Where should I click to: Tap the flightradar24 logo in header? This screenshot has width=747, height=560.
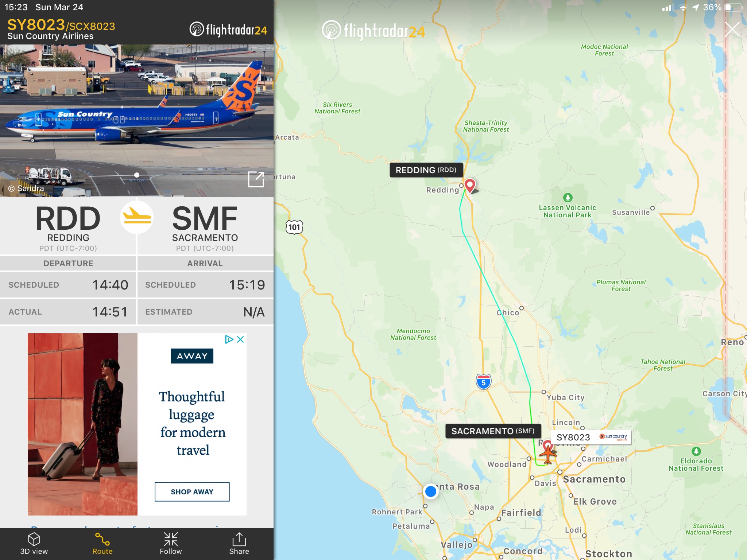pos(229,30)
